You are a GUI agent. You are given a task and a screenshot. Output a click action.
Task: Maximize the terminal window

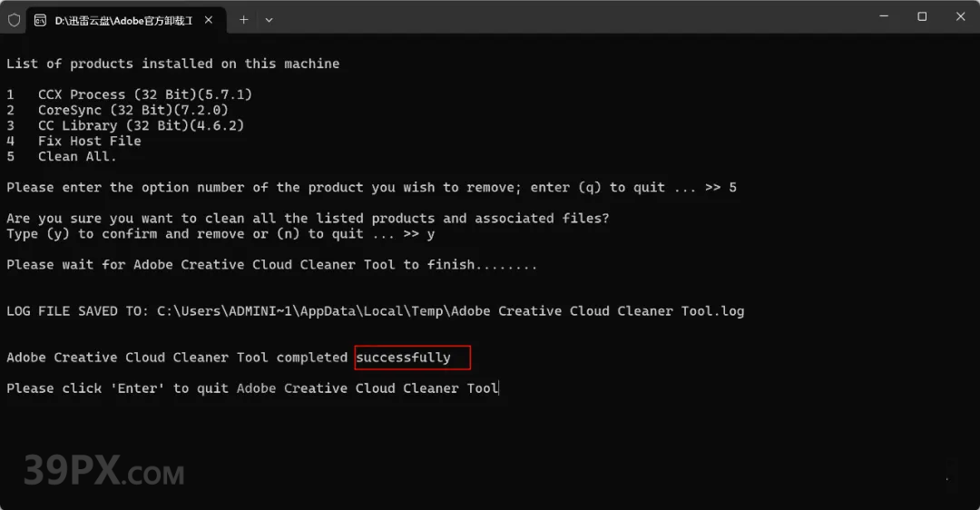922,17
